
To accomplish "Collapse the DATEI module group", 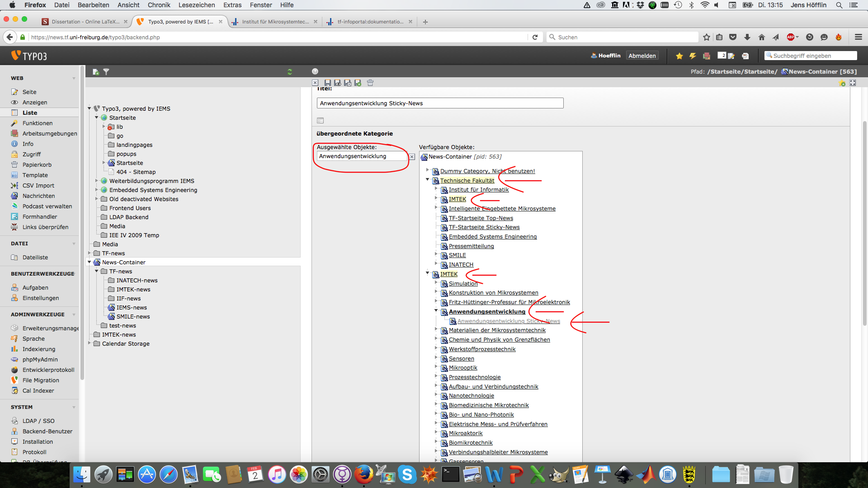I will [74, 244].
